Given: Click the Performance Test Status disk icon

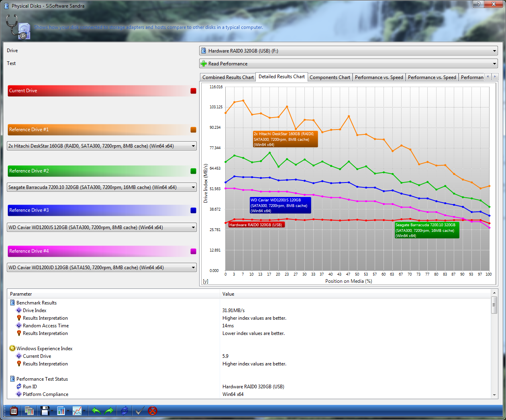Looking at the screenshot, I should coord(12,379).
